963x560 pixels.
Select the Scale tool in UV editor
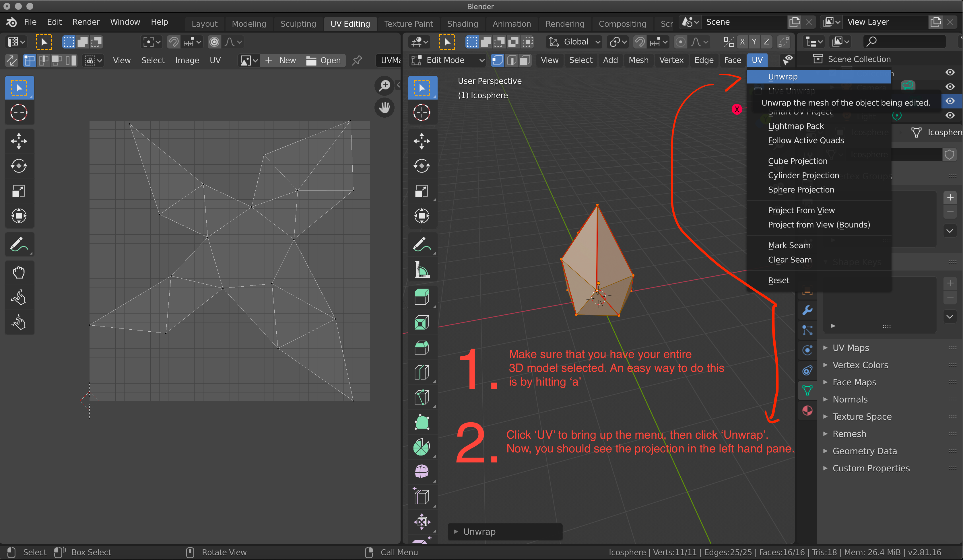click(19, 191)
